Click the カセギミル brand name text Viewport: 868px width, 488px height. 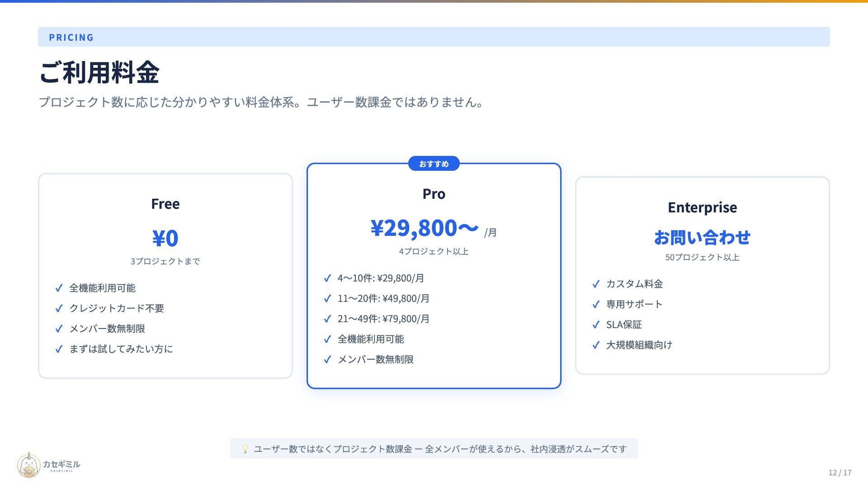(61, 465)
